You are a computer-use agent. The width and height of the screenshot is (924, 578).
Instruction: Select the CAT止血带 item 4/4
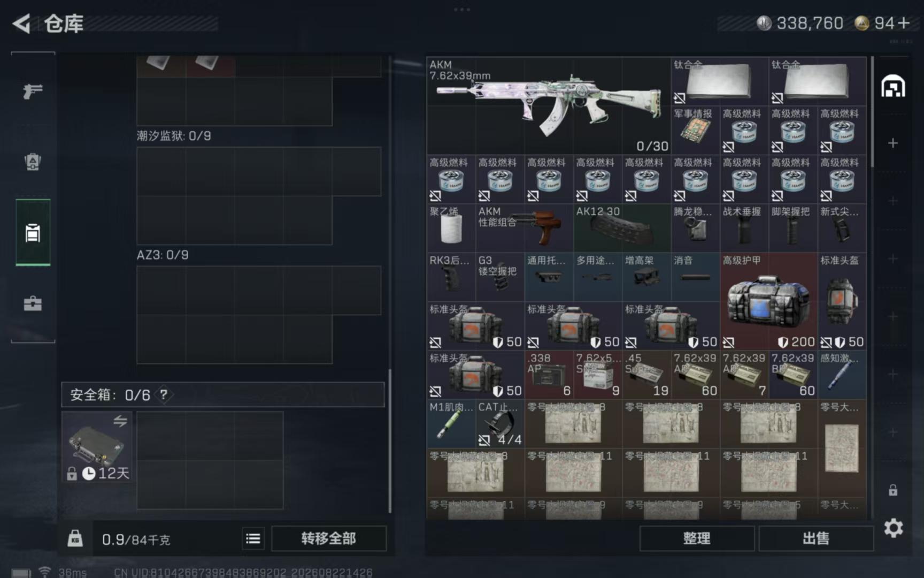[x=500, y=424]
